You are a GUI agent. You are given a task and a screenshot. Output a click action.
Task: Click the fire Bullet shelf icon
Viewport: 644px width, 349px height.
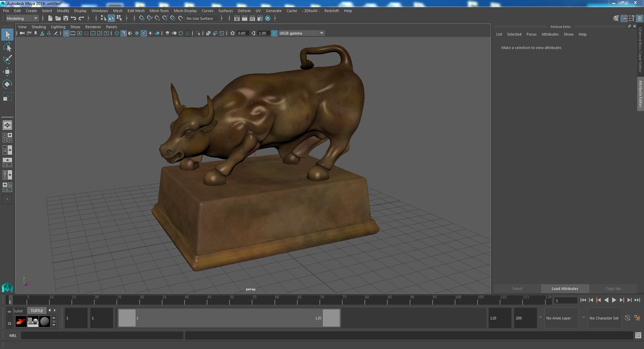click(x=21, y=321)
